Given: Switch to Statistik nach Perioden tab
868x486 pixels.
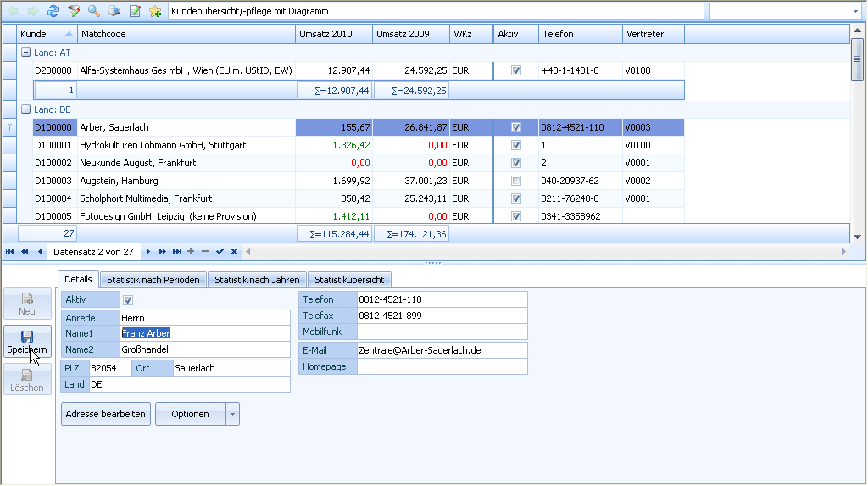Looking at the screenshot, I should pos(153,280).
